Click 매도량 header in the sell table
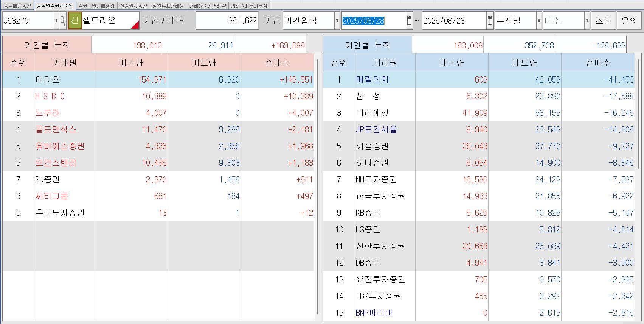The image size is (644, 324). 525,63
